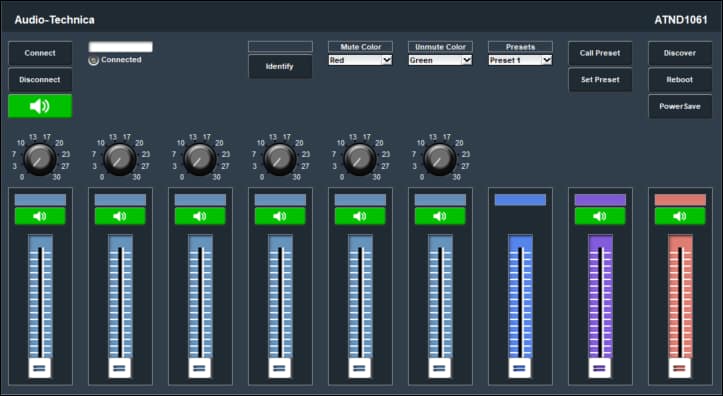This screenshot has height=396, width=723.
Task: Click the first channel's label bar
Action: point(40,200)
